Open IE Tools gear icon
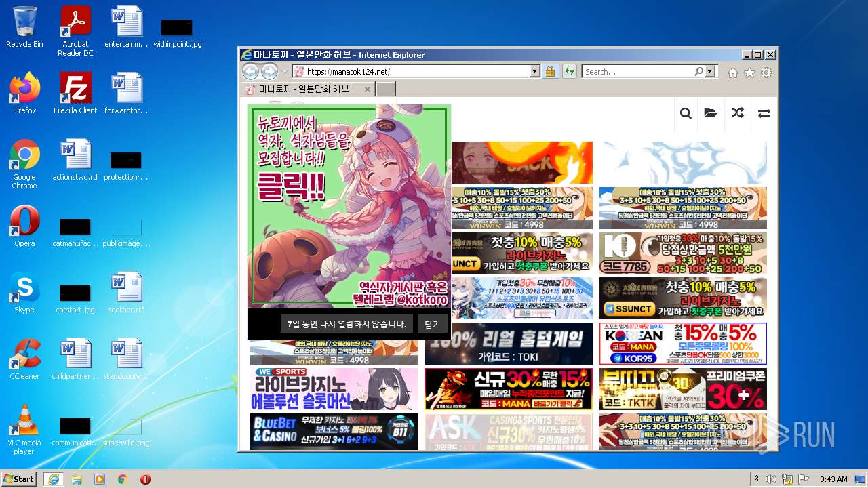The image size is (868, 488). [766, 73]
